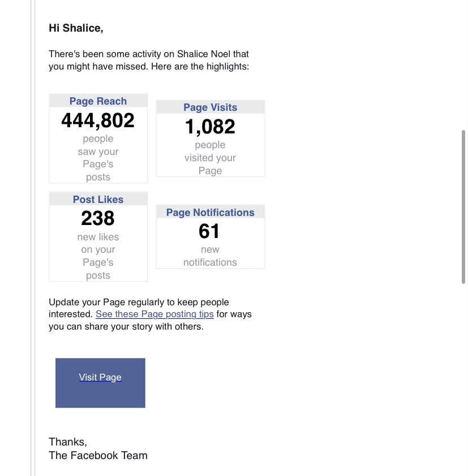Click the 61 notifications number
The width and height of the screenshot is (468, 476).
click(x=209, y=231)
